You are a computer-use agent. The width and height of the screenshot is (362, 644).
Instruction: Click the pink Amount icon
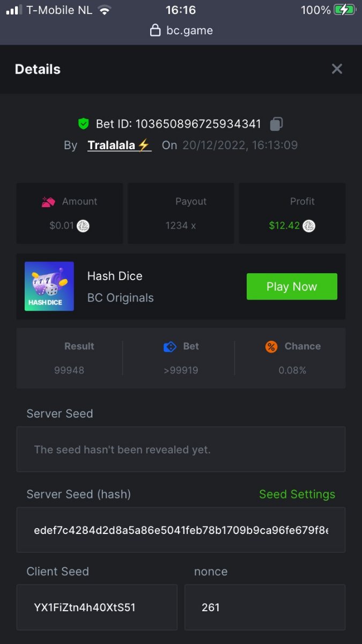(x=48, y=202)
